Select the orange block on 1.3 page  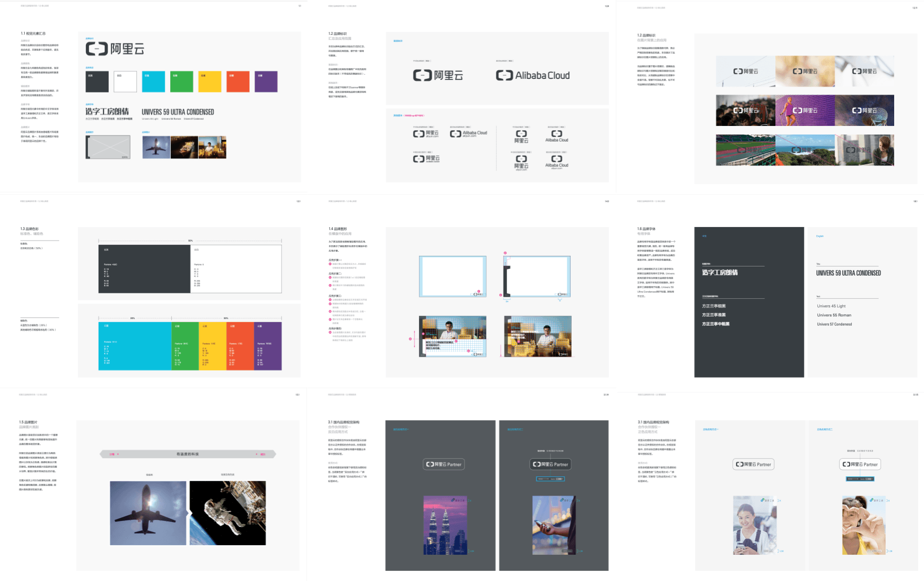coord(240,346)
